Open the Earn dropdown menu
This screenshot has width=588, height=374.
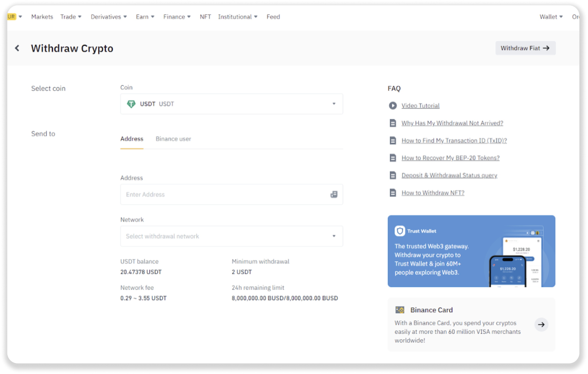[x=145, y=17]
